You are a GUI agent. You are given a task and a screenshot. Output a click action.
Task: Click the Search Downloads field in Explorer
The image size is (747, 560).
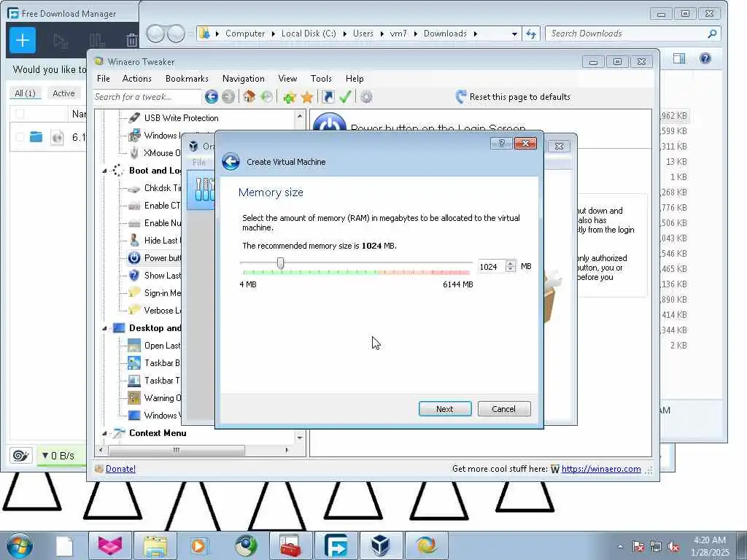tap(627, 34)
